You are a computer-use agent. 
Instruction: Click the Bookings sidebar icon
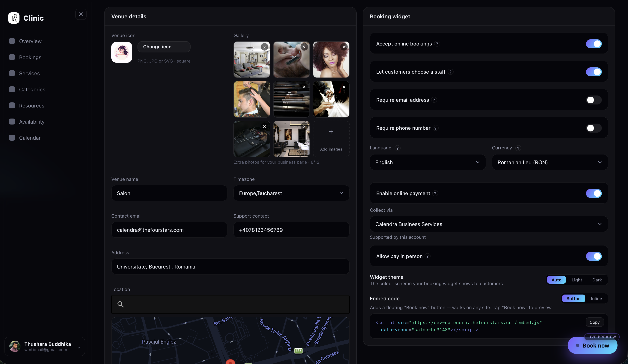pyautogui.click(x=12, y=57)
